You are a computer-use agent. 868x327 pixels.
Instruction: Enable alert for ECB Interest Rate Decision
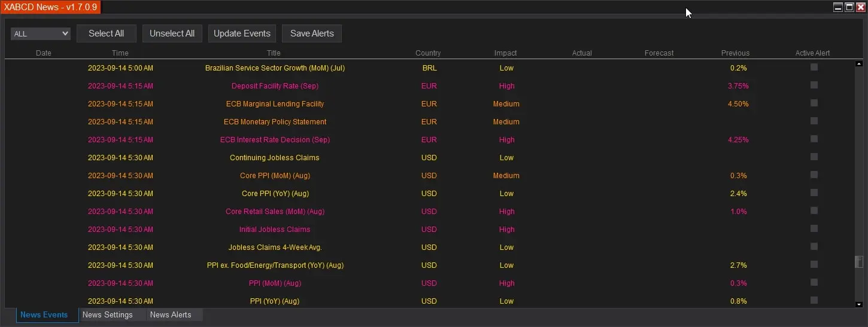[814, 139]
